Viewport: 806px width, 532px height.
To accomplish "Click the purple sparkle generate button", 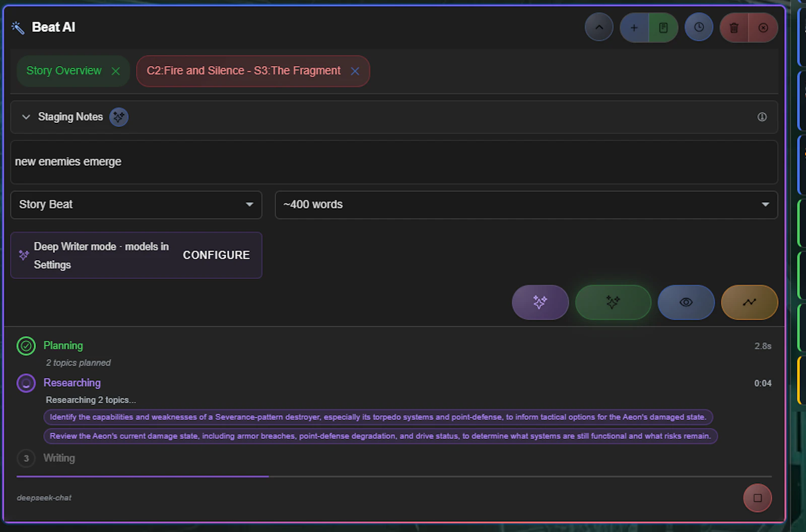I will [x=540, y=302].
